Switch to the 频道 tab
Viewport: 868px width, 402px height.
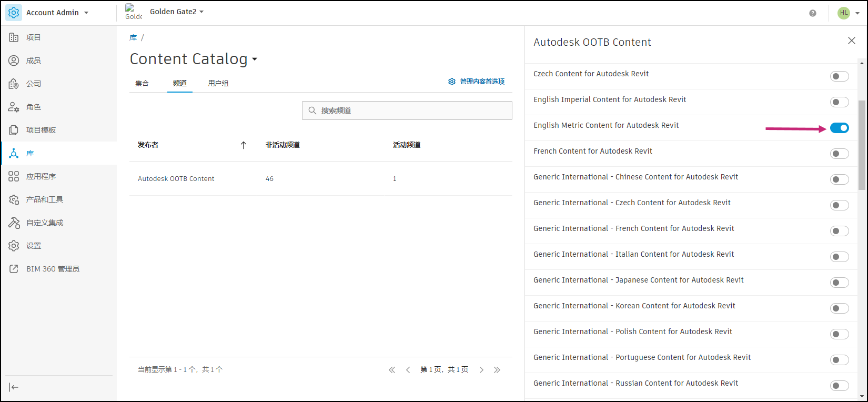click(180, 83)
